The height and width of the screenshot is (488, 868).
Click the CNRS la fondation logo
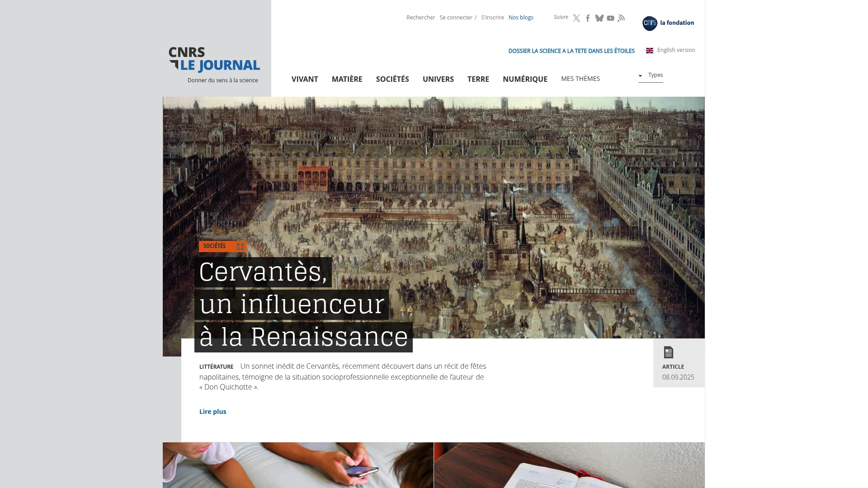tap(668, 23)
